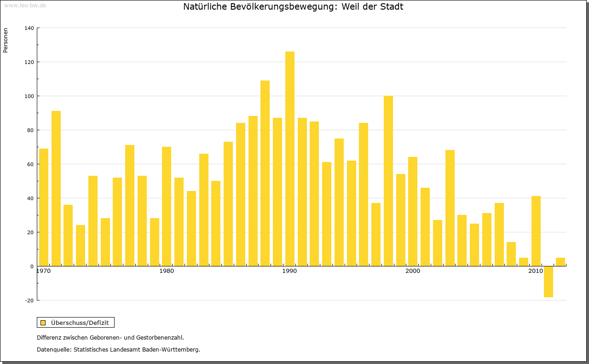
Task: Click the 1971 bar near 91 persons
Action: 56,189
